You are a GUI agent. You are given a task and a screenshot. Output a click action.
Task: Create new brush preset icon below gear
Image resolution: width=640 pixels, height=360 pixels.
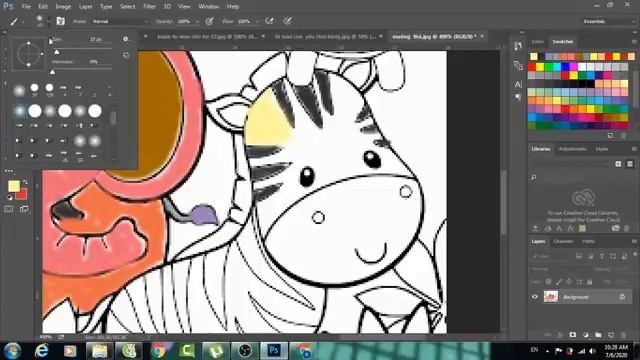126,55
